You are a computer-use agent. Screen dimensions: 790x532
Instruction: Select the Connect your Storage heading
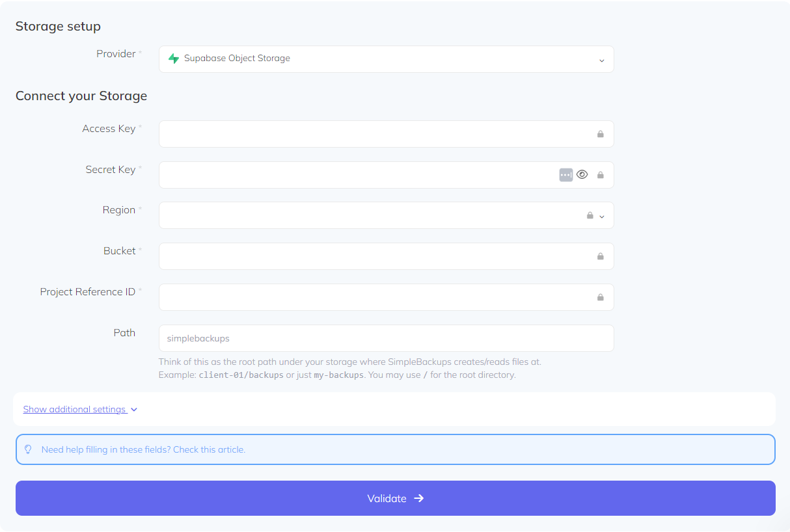point(81,96)
